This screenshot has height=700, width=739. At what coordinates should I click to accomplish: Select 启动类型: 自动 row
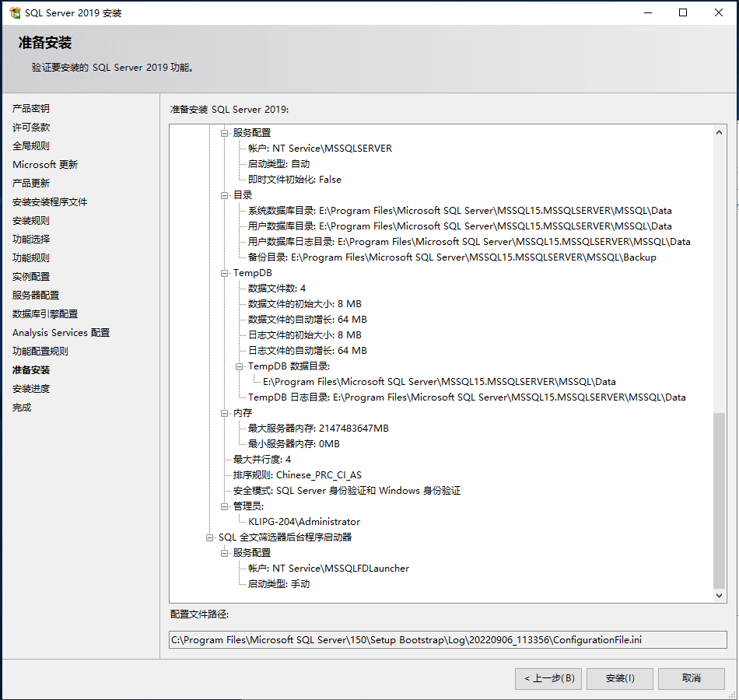[x=279, y=164]
